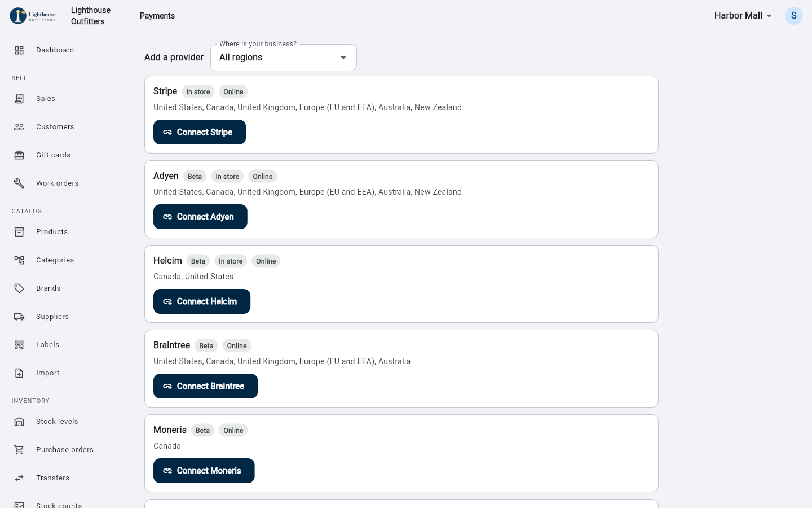The height and width of the screenshot is (508, 812).
Task: Click the In store chip beside Stripe
Action: [198, 92]
